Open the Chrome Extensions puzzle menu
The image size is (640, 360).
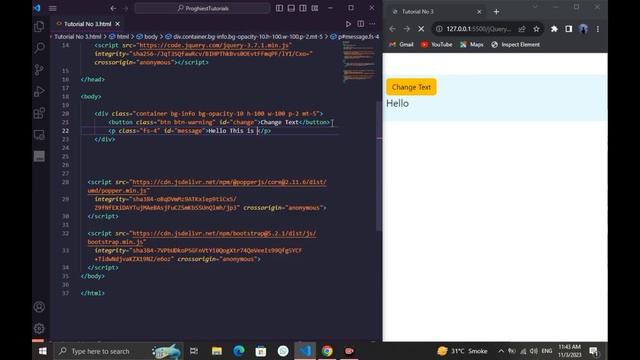(x=554, y=29)
